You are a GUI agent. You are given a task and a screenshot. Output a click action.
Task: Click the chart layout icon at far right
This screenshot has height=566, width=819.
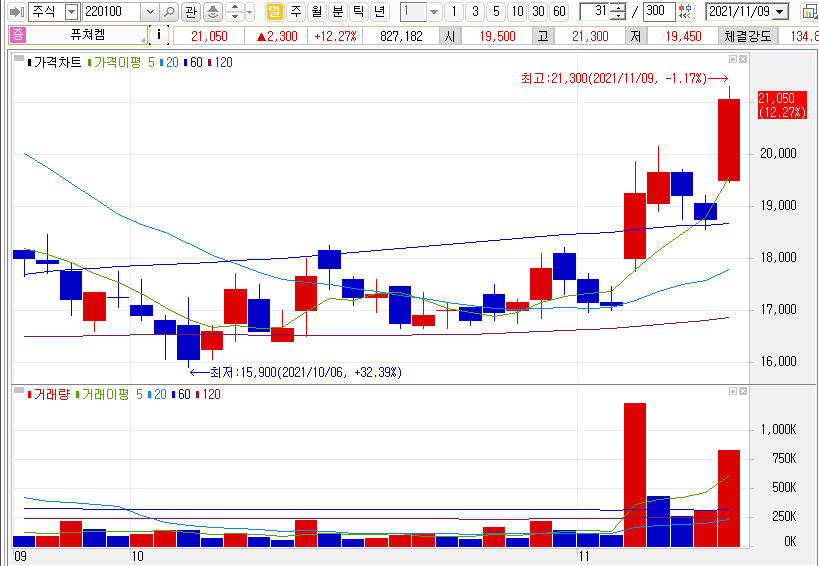click(x=810, y=11)
